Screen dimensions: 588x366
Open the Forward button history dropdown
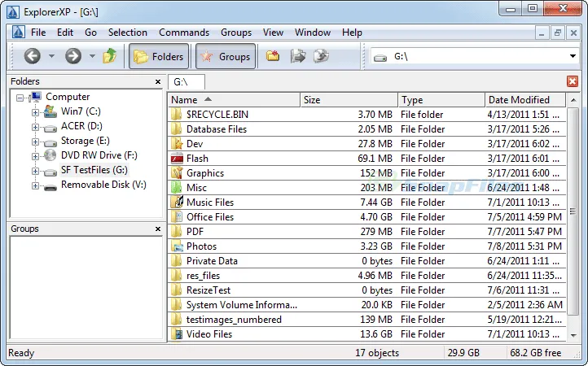point(92,56)
